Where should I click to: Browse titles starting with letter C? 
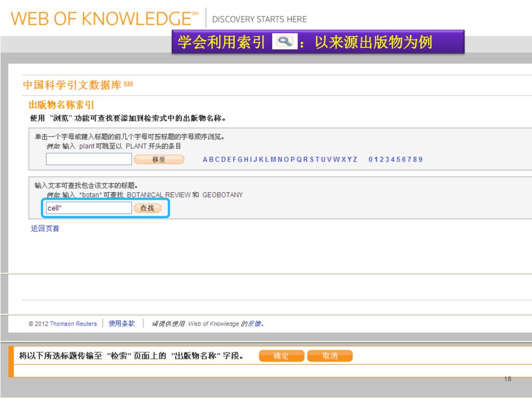coord(217,159)
